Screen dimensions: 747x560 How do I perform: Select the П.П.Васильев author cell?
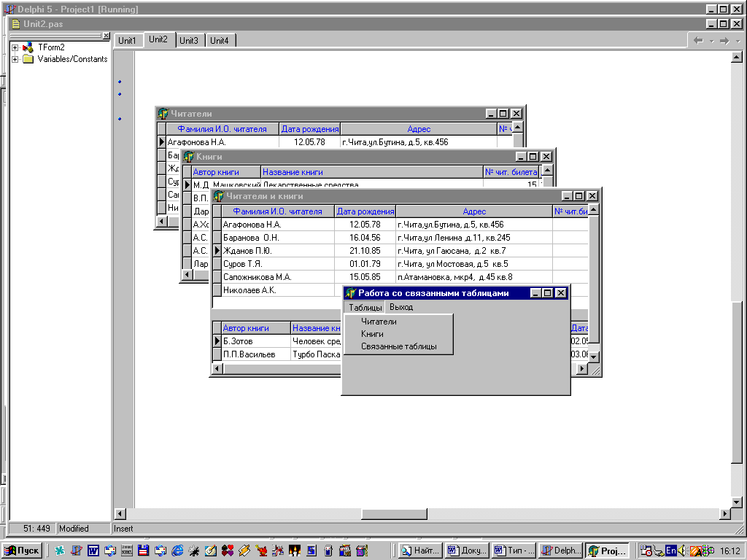click(256, 354)
